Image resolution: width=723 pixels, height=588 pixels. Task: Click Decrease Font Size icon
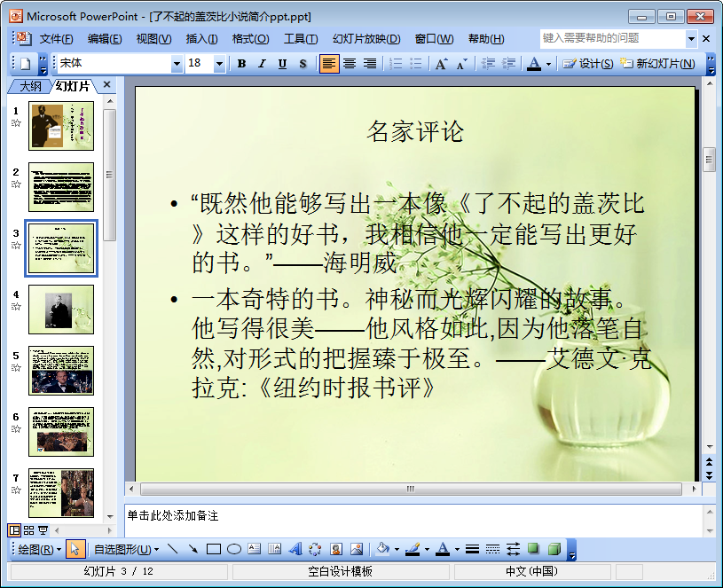(x=461, y=64)
